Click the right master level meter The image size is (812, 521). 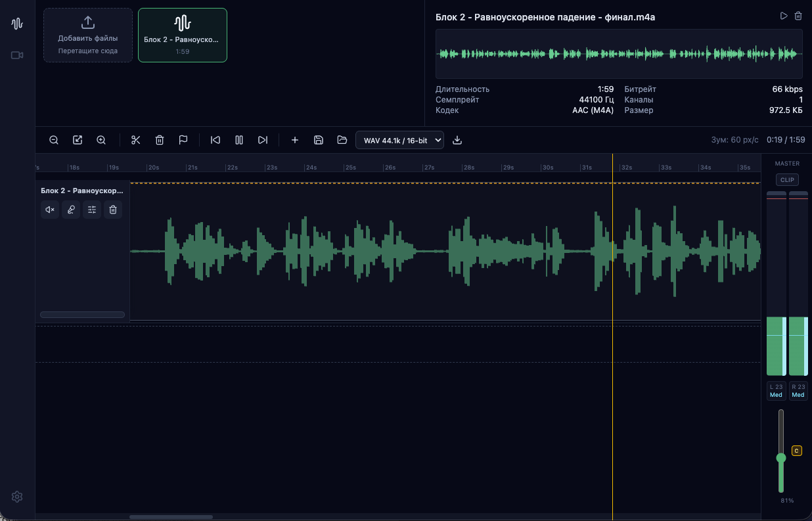798,284
